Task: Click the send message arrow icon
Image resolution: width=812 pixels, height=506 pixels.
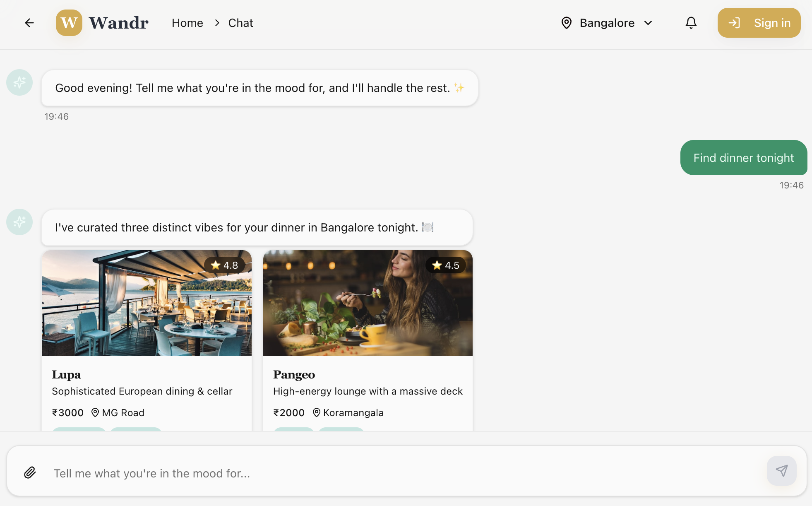Action: 781,471
